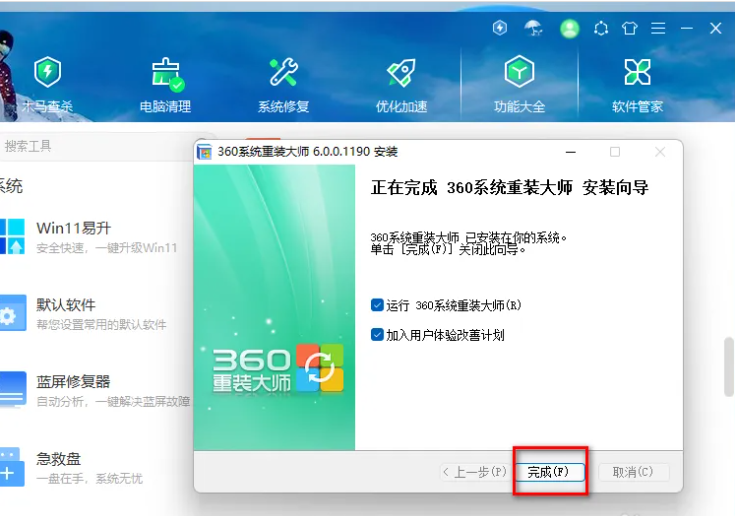Open the skin shirt icon
The width and height of the screenshot is (735, 516).
click(630, 29)
